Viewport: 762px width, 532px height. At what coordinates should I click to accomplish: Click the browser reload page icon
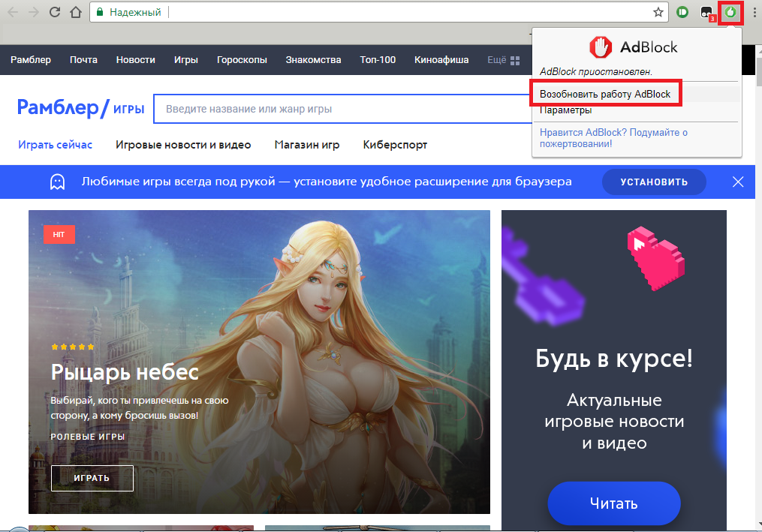coord(55,12)
